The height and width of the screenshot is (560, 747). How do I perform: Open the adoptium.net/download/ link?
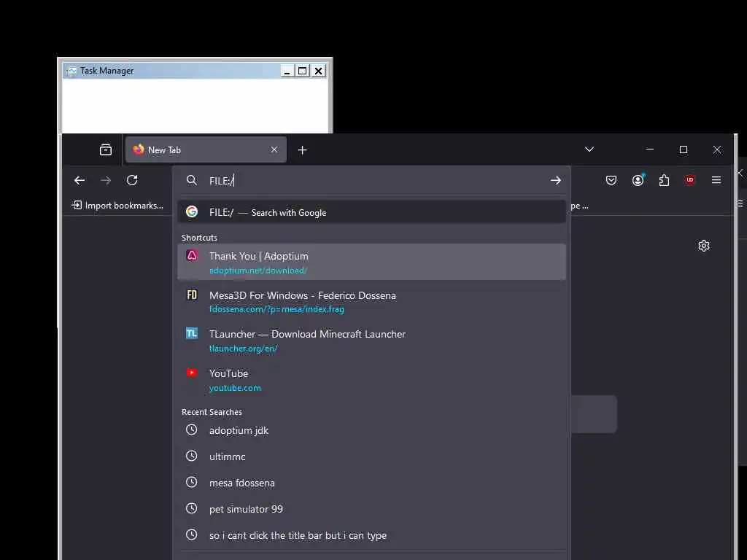258,271
